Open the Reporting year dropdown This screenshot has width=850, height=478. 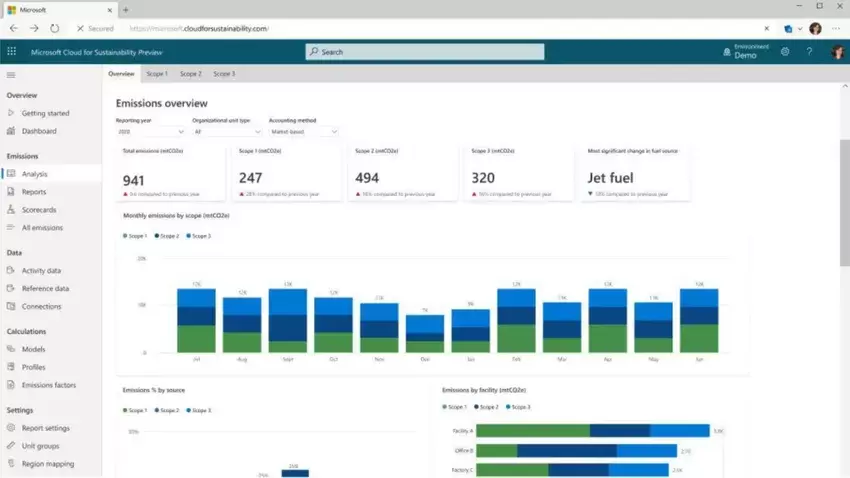(150, 132)
